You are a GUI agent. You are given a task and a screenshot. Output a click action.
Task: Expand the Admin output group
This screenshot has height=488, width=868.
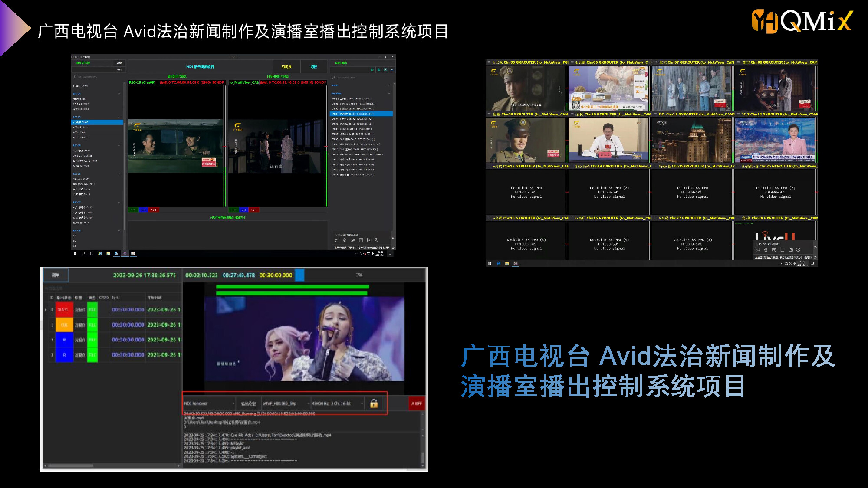tap(389, 85)
